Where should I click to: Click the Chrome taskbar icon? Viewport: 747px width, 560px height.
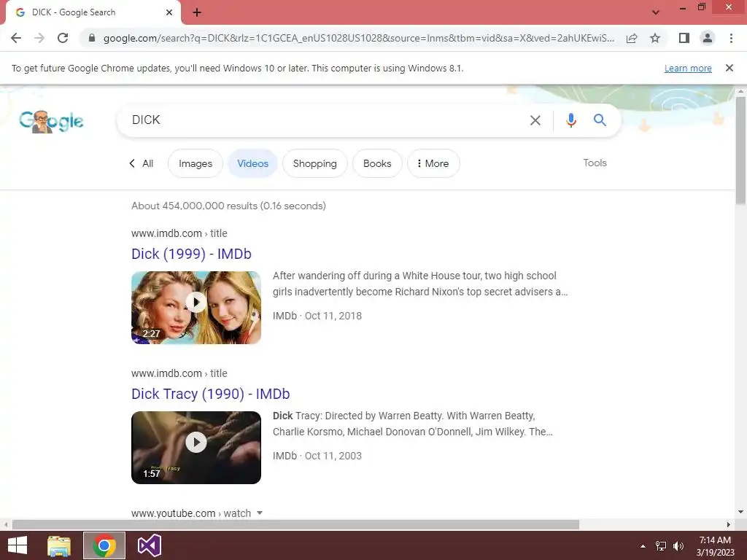click(104, 545)
